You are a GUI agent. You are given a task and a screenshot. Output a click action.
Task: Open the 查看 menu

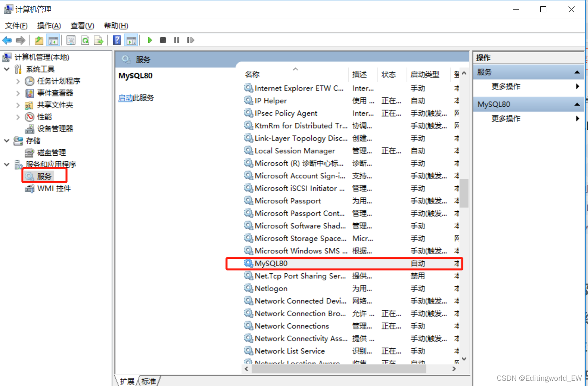(82, 25)
